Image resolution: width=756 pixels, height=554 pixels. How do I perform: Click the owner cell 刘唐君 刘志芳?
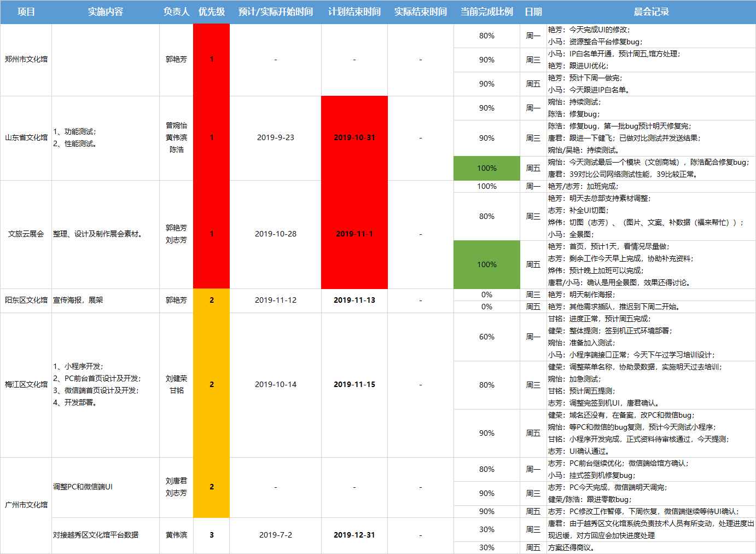[x=176, y=487]
